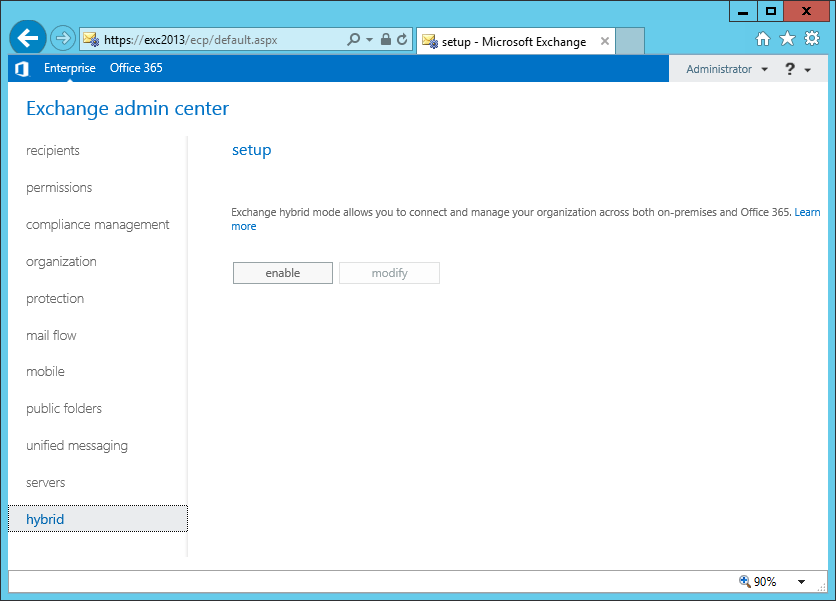Screen dimensions: 836x601
Task: Click the browser forward arrow button
Action: [62, 38]
